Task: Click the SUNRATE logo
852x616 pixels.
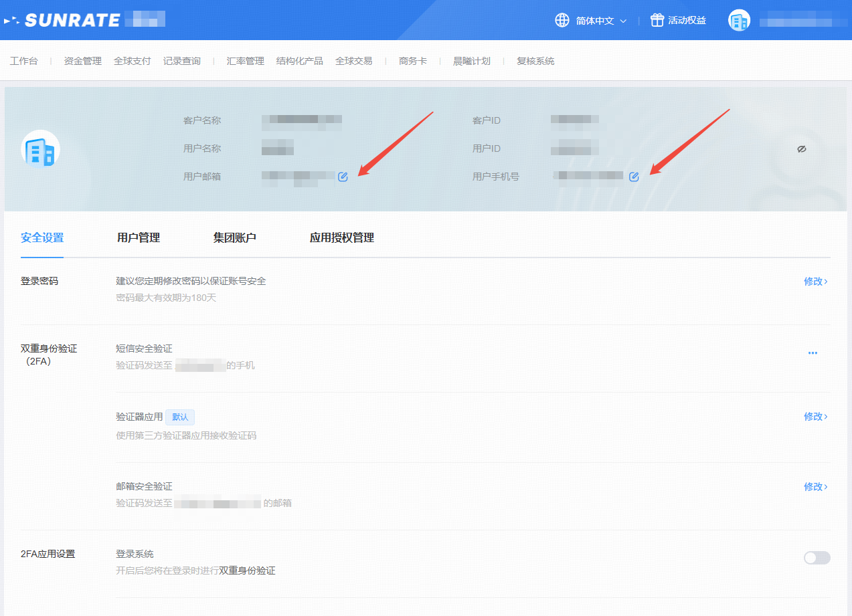Action: 72,20
